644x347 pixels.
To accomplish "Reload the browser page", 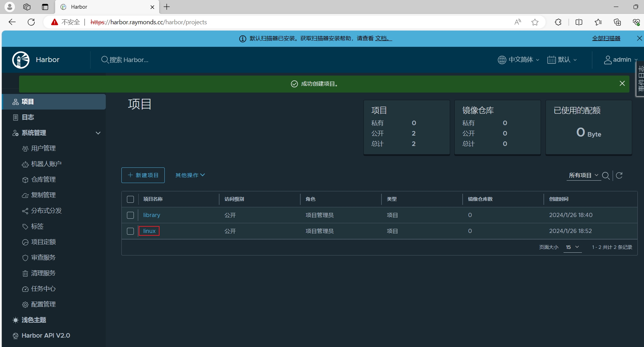I will (x=31, y=22).
